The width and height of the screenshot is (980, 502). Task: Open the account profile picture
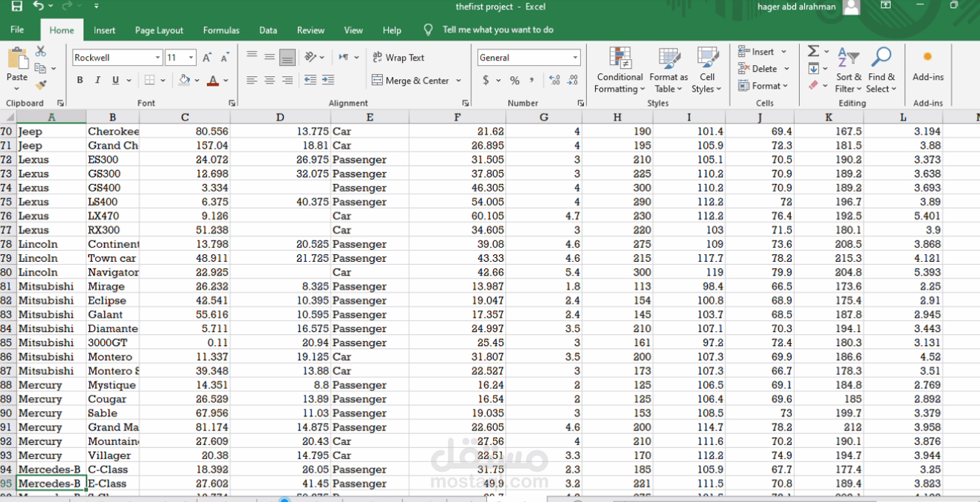coord(851,7)
